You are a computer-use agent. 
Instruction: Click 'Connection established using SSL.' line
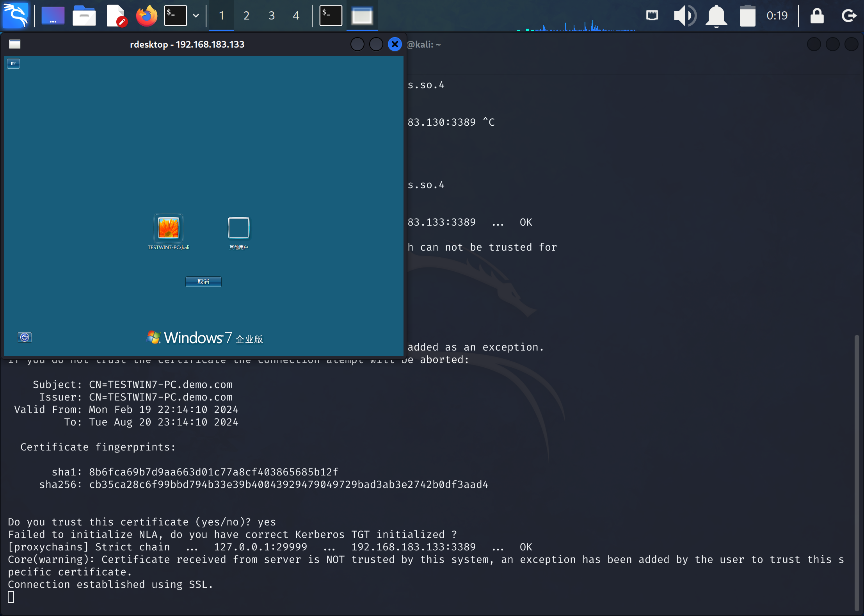tap(110, 584)
